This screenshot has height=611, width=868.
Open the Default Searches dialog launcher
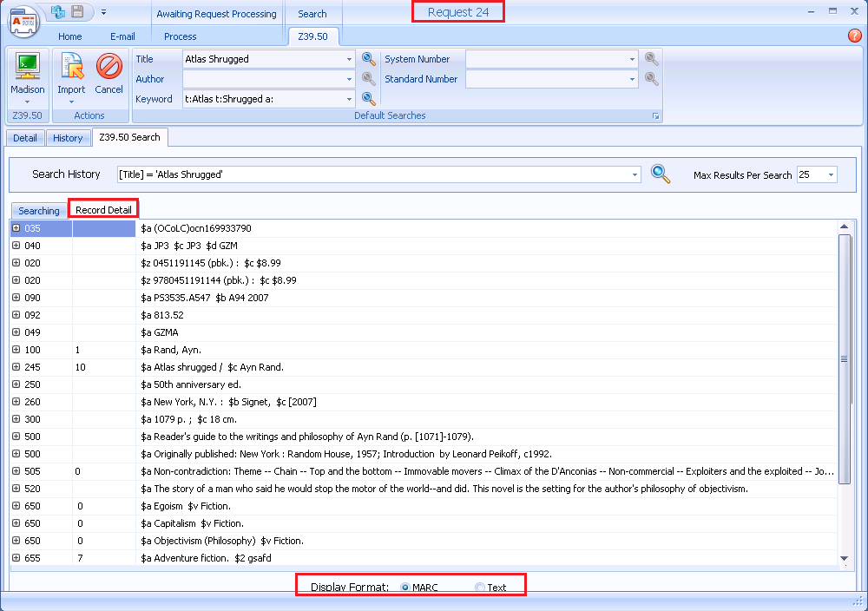point(656,115)
